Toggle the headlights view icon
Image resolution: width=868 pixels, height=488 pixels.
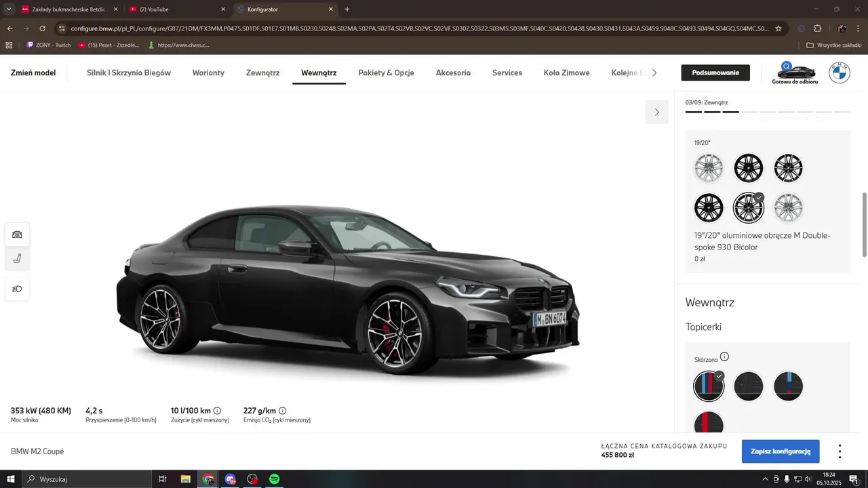[x=17, y=289]
